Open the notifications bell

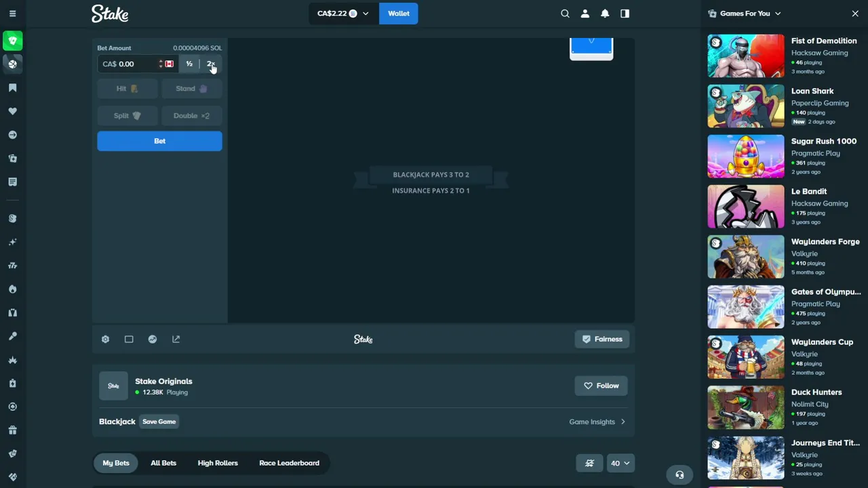(605, 14)
